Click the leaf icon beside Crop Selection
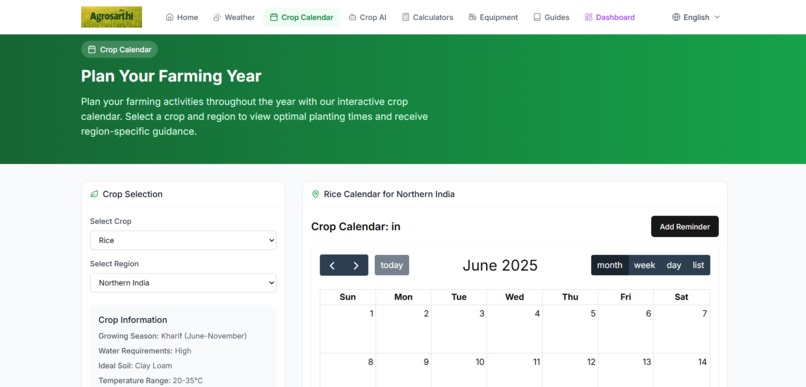The image size is (806, 387). point(94,194)
